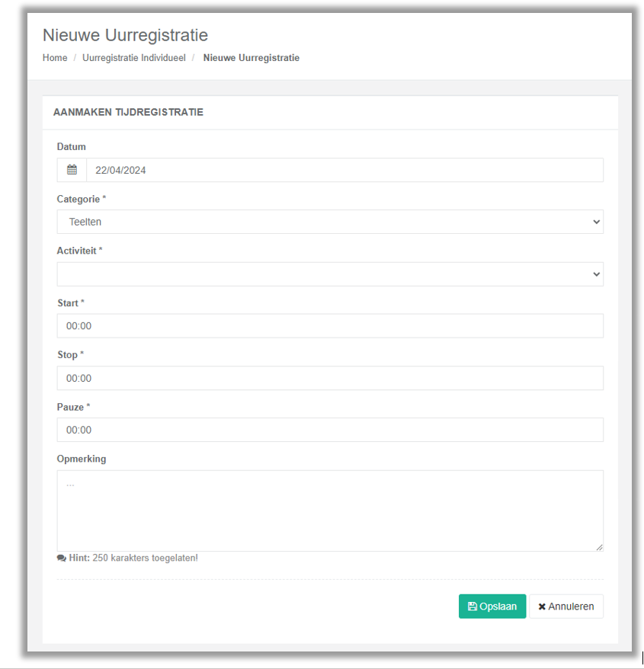This screenshot has height=669, width=644.
Task: Cancel the form with Annuleren
Action: tap(566, 607)
